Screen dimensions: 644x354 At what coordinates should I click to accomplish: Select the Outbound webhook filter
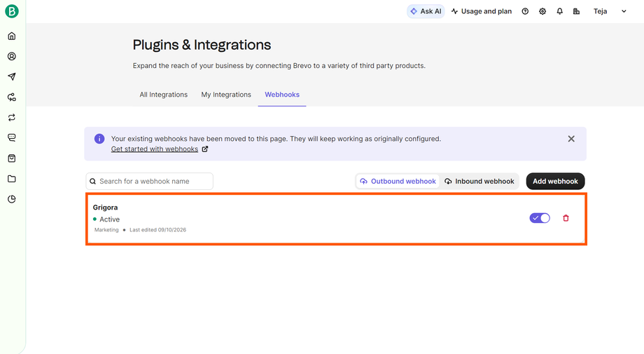tap(398, 182)
